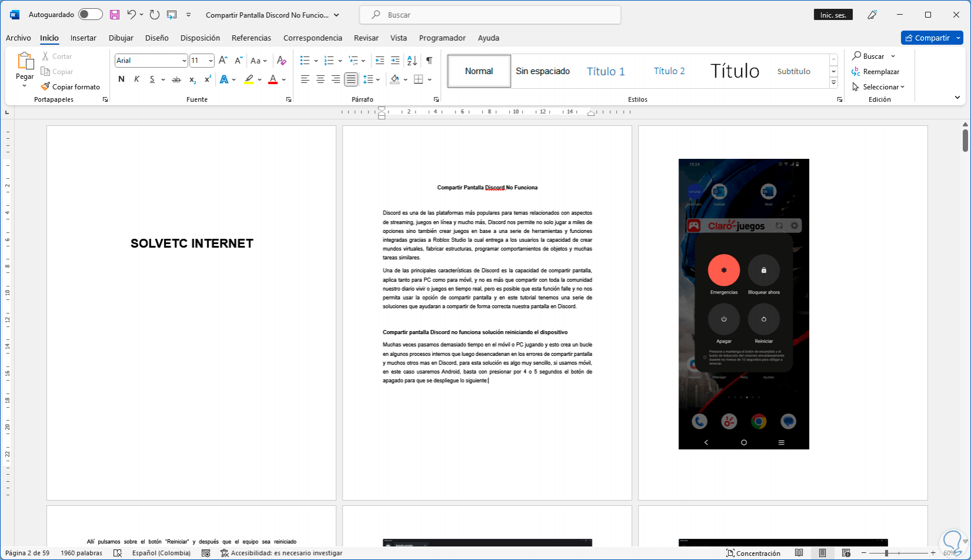Open the Arial font name dropdown
The width and height of the screenshot is (971, 560).
184,61
